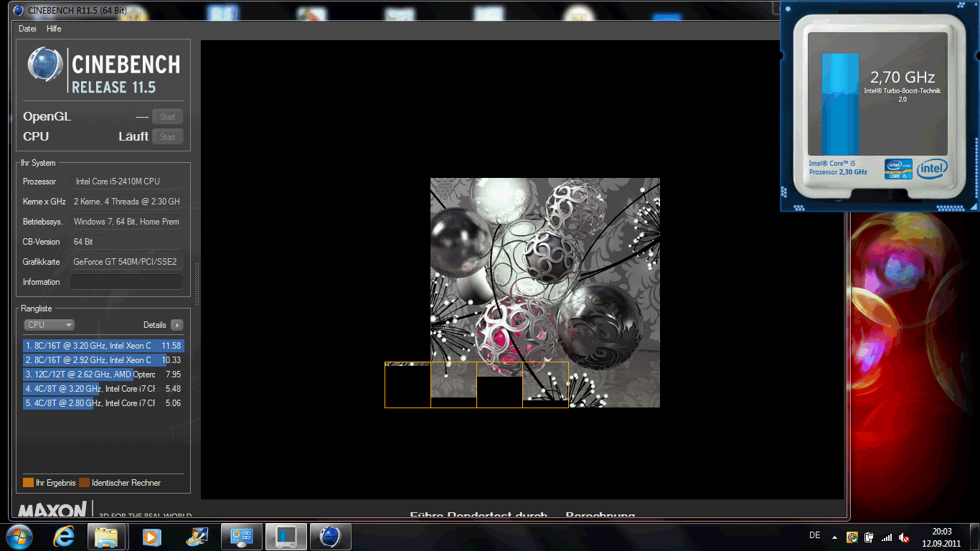980x551 pixels.
Task: Click the first tray icon after the hidden-icons arrow
Action: pyautogui.click(x=852, y=537)
